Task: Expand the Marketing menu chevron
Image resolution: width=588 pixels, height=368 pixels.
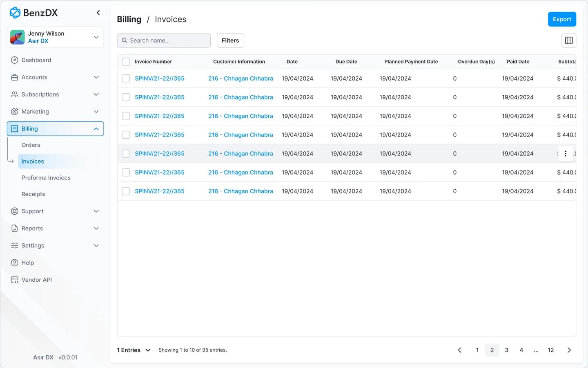Action: [96, 112]
